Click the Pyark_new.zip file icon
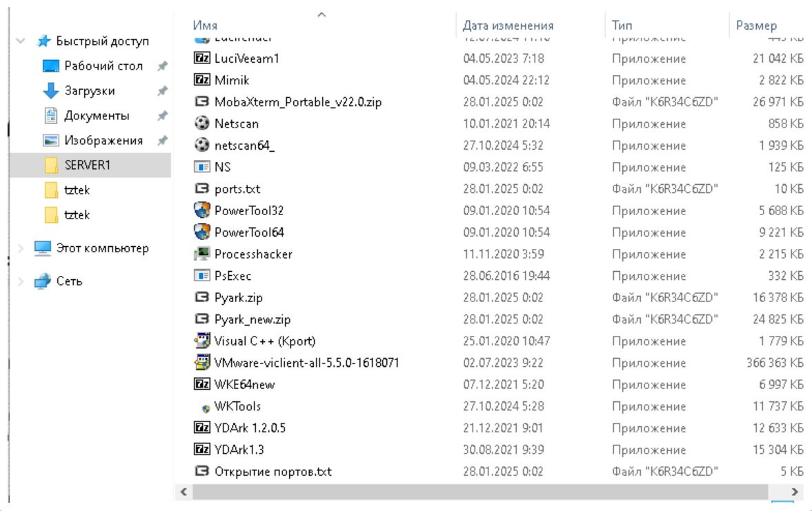Image resolution: width=812 pixels, height=511 pixels. [201, 319]
